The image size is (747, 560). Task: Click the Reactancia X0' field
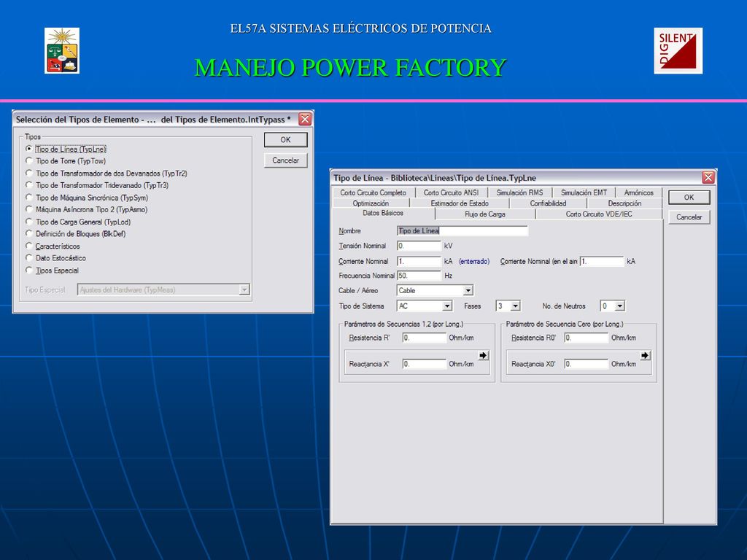click(587, 364)
